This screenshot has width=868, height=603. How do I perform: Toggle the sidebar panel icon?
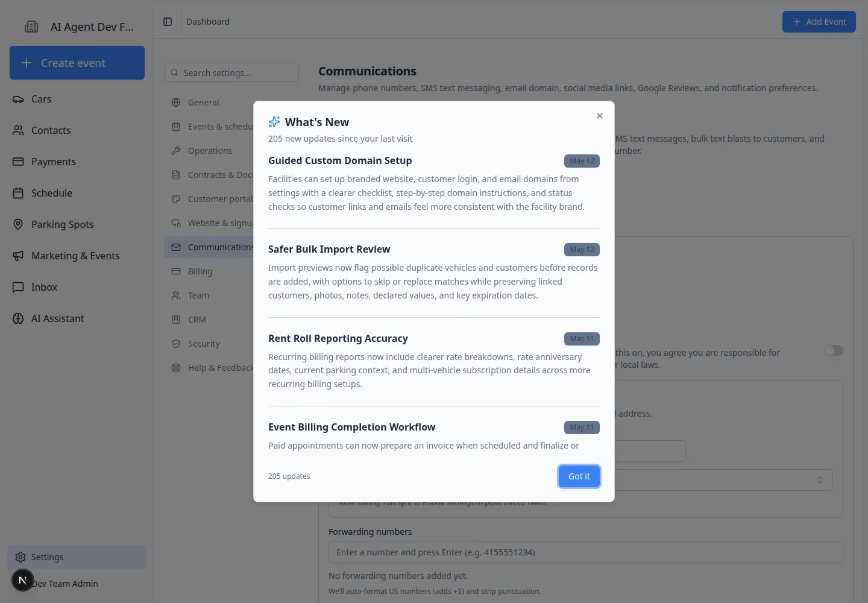[168, 22]
